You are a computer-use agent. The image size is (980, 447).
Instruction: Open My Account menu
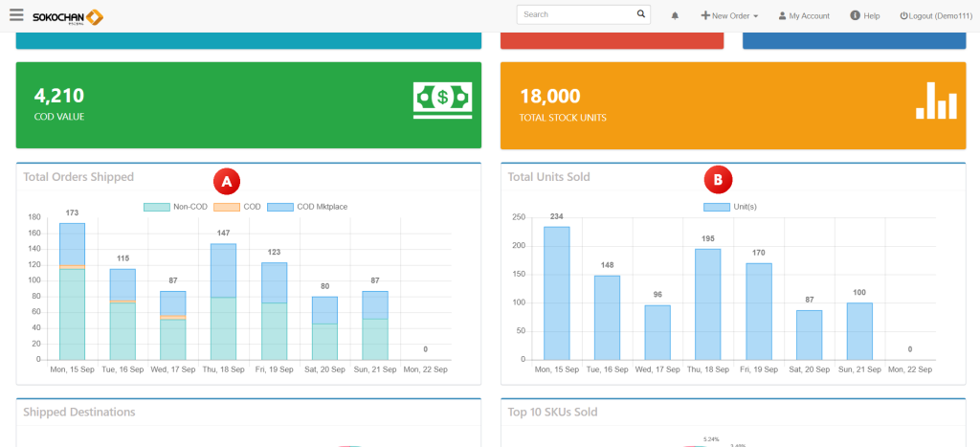pyautogui.click(x=804, y=16)
